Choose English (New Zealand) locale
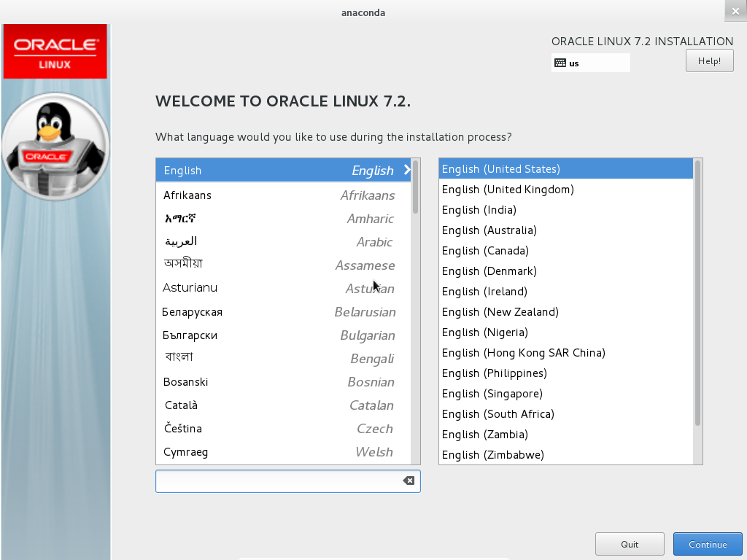 (x=566, y=312)
